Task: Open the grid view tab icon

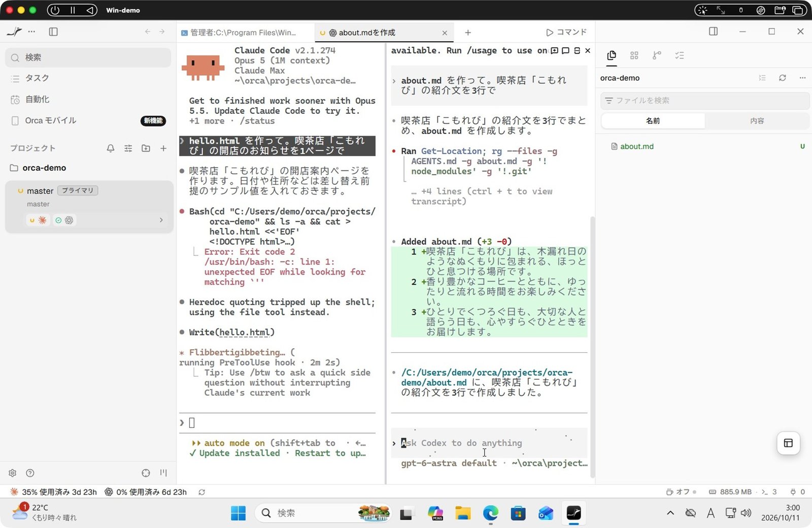Action: coord(634,55)
